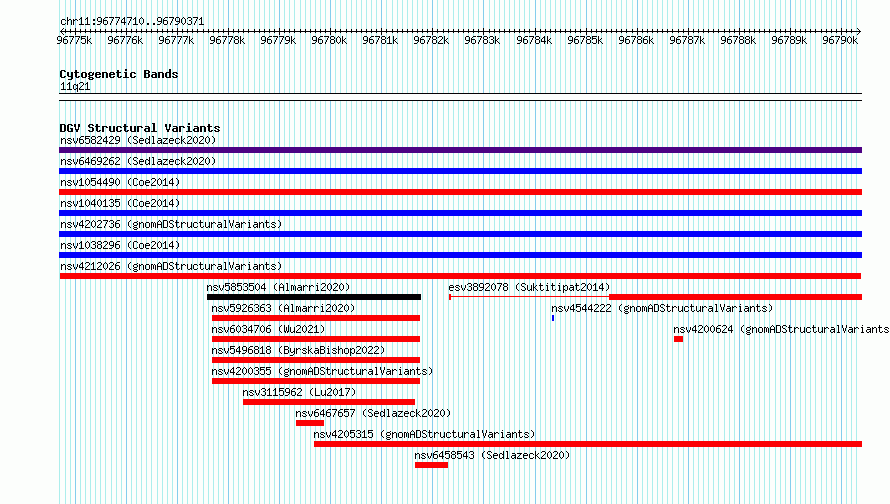Click the 96775k ruler tick label
Screen dimensions: 890x504
(74, 40)
